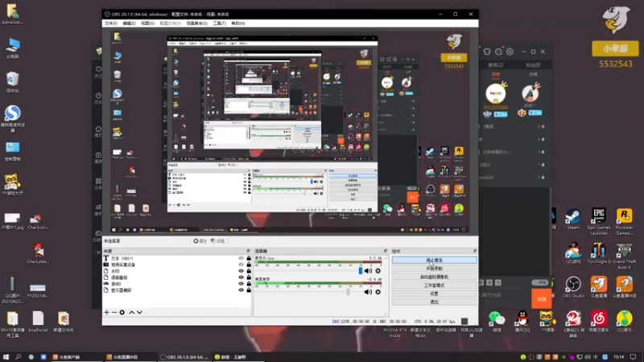Mute the 桌面音频 audio channel

coord(368,292)
